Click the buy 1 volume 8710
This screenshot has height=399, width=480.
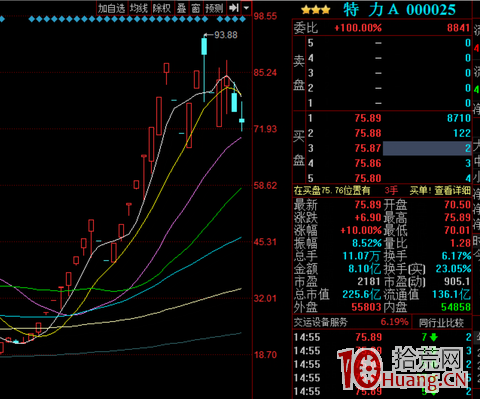[x=459, y=118]
